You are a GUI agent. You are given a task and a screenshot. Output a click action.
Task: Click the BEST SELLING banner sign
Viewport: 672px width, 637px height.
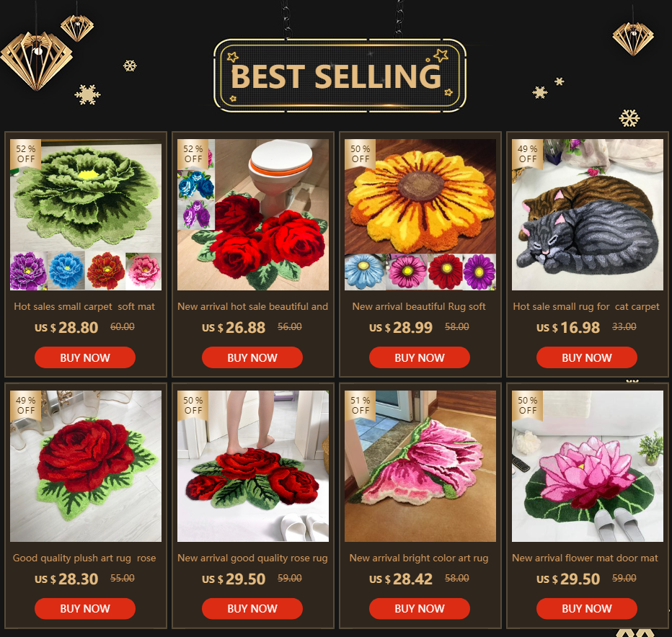click(x=340, y=76)
